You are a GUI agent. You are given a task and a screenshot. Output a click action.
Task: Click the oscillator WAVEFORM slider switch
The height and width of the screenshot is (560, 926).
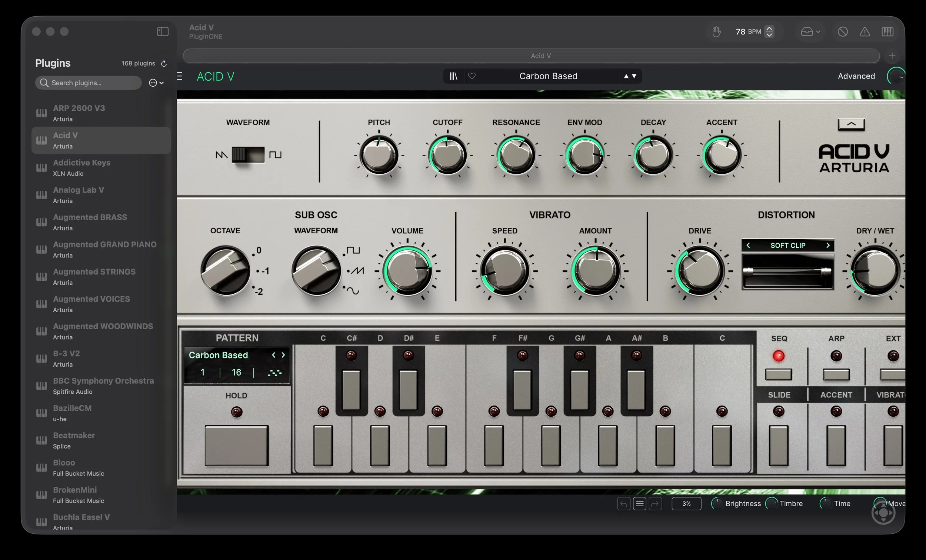coord(248,155)
